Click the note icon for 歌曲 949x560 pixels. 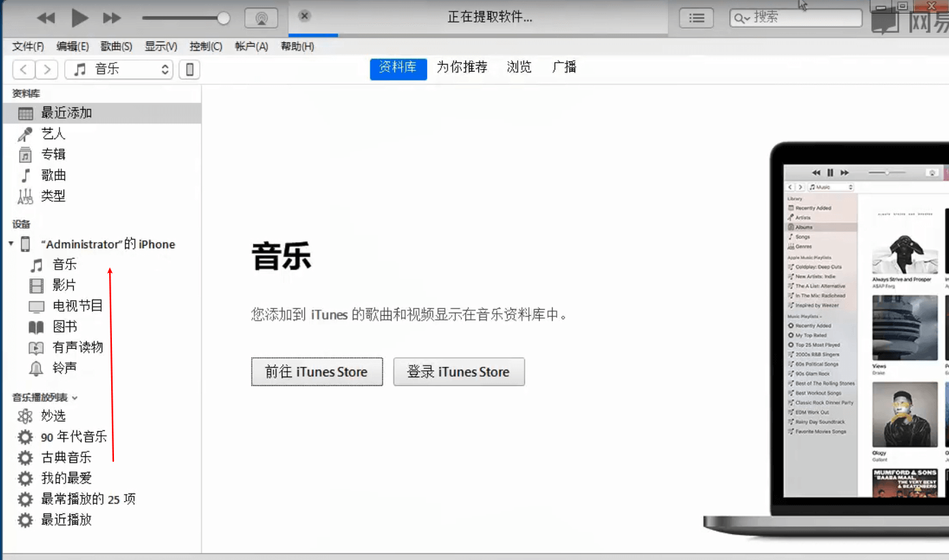(25, 175)
